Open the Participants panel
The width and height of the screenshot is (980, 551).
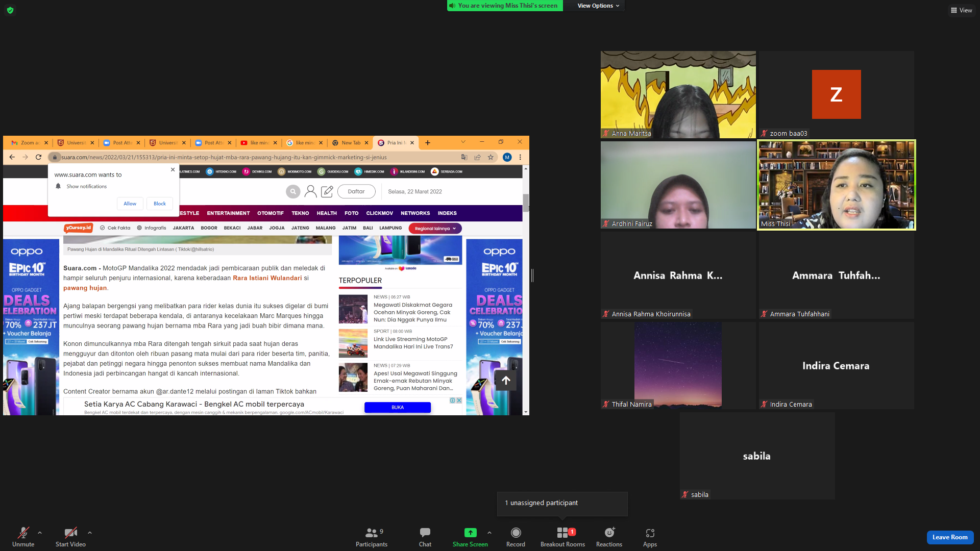click(372, 537)
